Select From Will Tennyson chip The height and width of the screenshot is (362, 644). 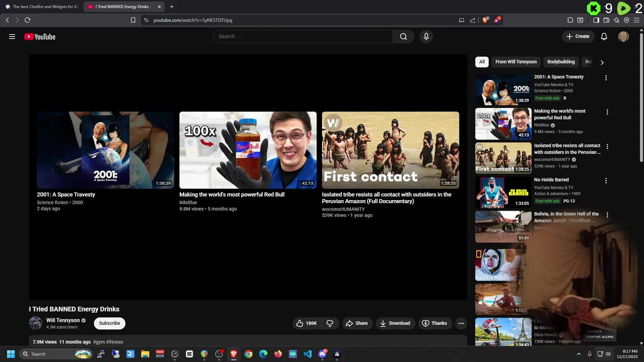[516, 62]
